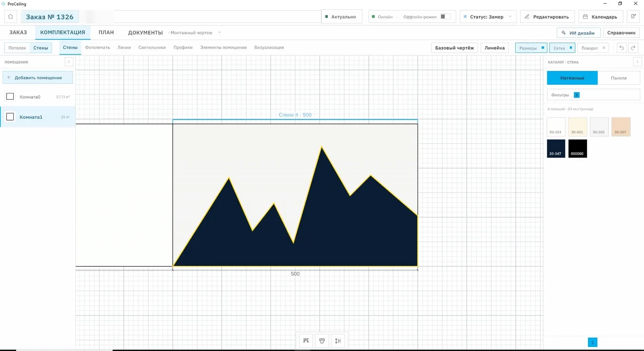Open the Фильтры filter box

point(593,95)
